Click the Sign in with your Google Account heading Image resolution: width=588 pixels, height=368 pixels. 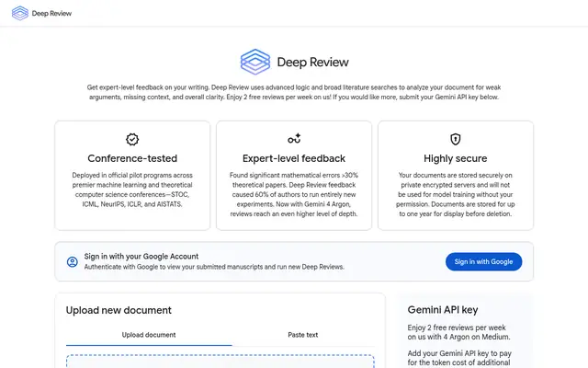coord(141,257)
